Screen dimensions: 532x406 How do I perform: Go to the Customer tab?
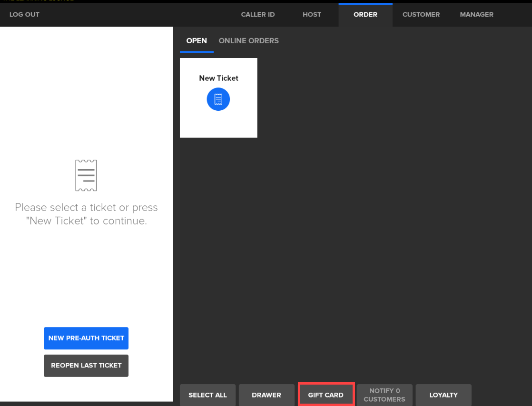(x=421, y=15)
